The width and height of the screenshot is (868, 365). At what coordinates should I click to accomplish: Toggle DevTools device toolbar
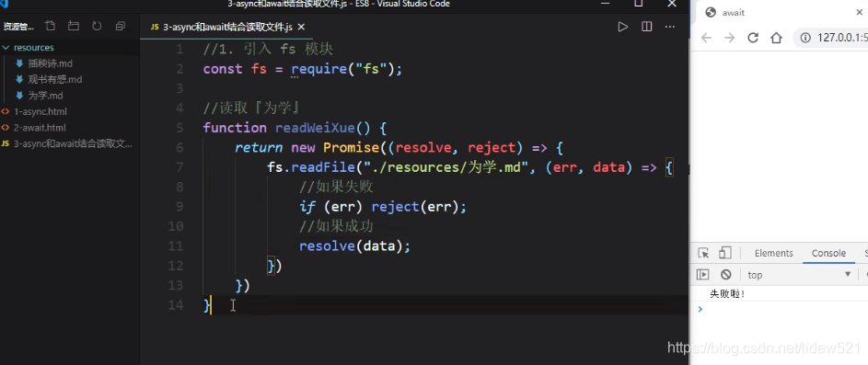[x=724, y=253]
